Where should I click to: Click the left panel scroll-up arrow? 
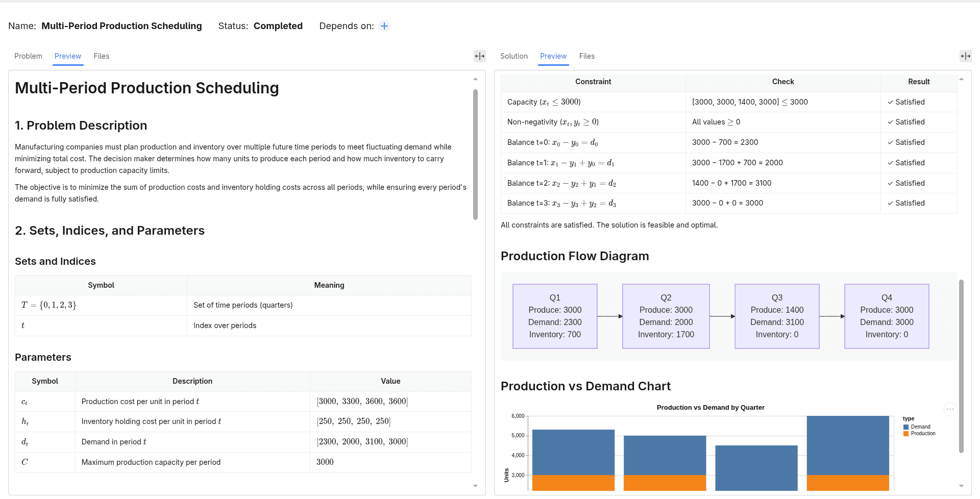click(x=475, y=79)
